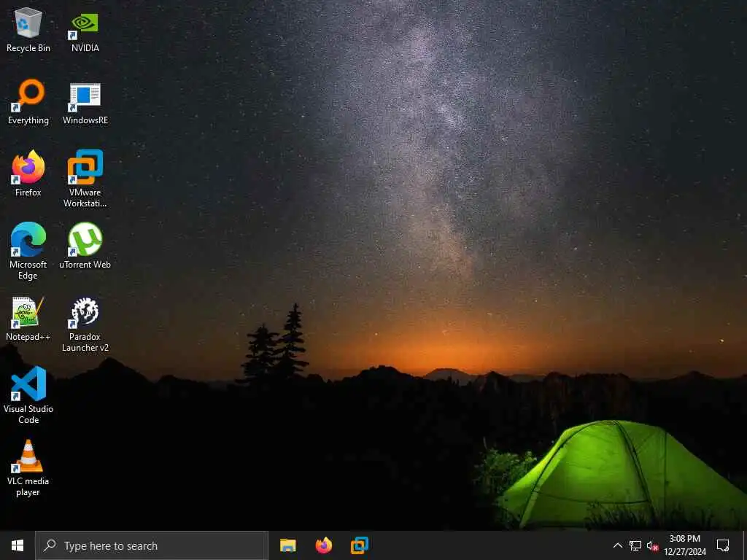This screenshot has width=747, height=560.
Task: Select the Recycle Bin desktop icon
Action: [x=28, y=29]
